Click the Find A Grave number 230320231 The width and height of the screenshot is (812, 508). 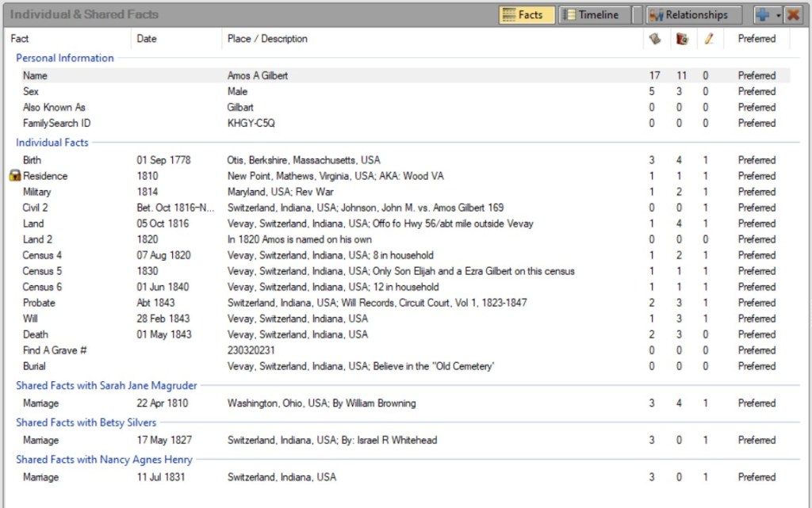(251, 350)
